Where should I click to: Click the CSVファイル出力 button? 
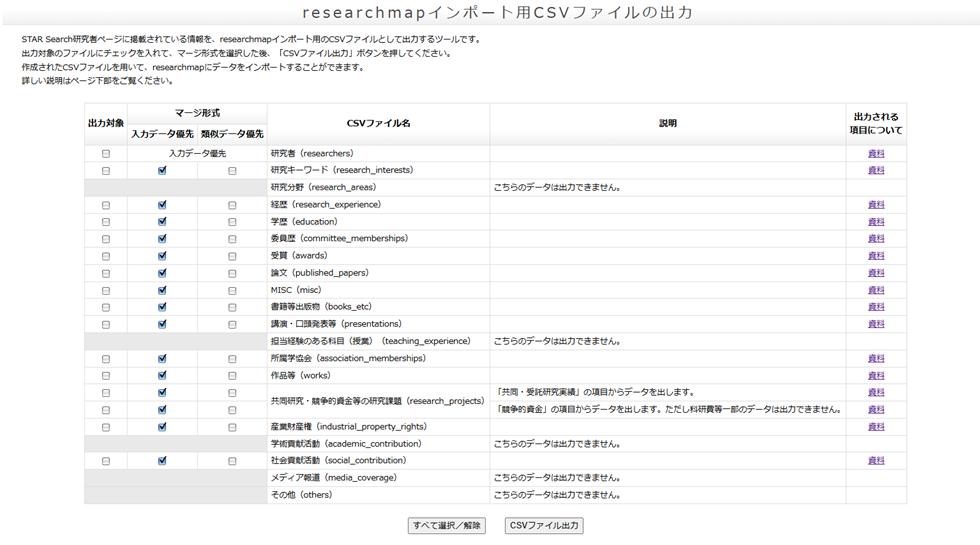(543, 526)
